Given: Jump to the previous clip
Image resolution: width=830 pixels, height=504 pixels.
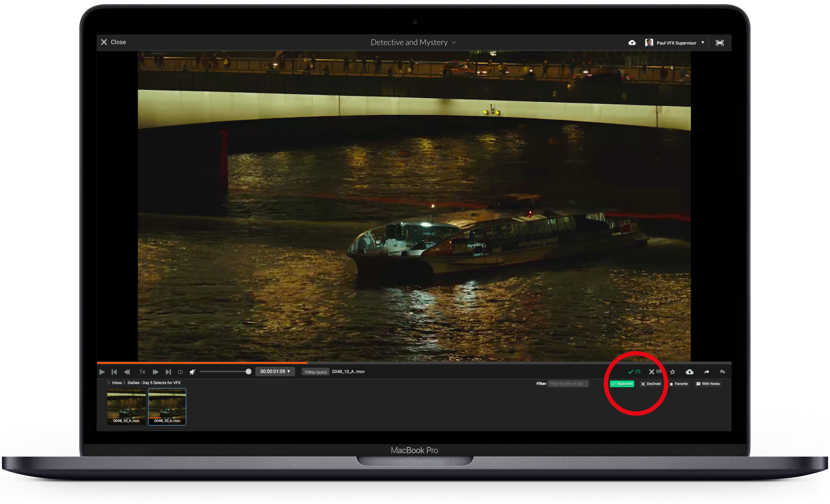Looking at the screenshot, I should [114, 372].
